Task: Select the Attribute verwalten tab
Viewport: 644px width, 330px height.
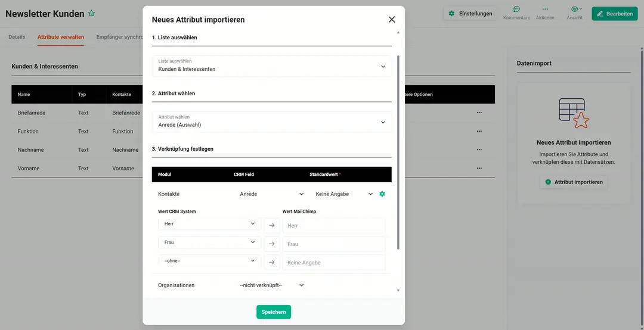Action: (61, 37)
